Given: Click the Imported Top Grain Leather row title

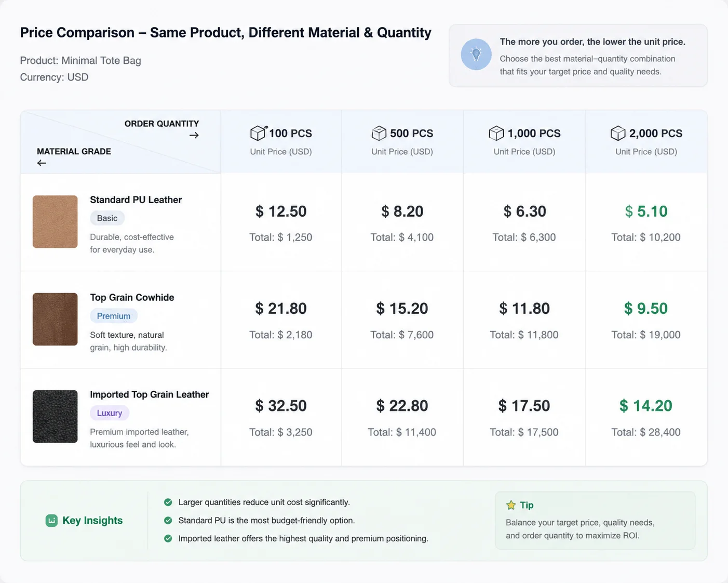Looking at the screenshot, I should (x=150, y=395).
